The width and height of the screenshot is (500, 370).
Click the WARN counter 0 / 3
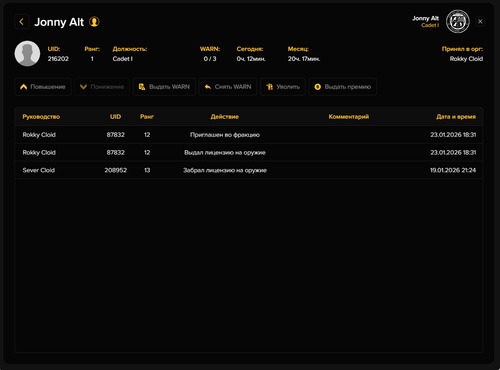pos(210,59)
